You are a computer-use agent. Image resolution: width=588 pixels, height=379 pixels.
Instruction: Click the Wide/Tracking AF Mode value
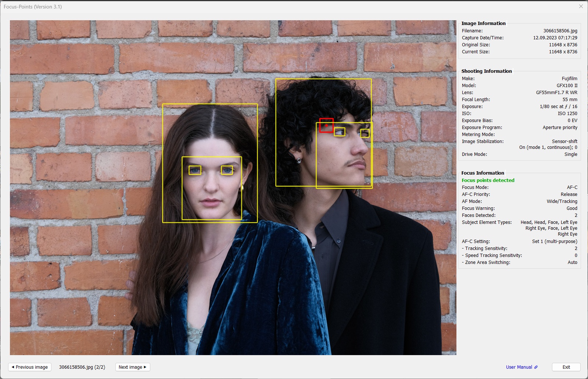tap(562, 201)
